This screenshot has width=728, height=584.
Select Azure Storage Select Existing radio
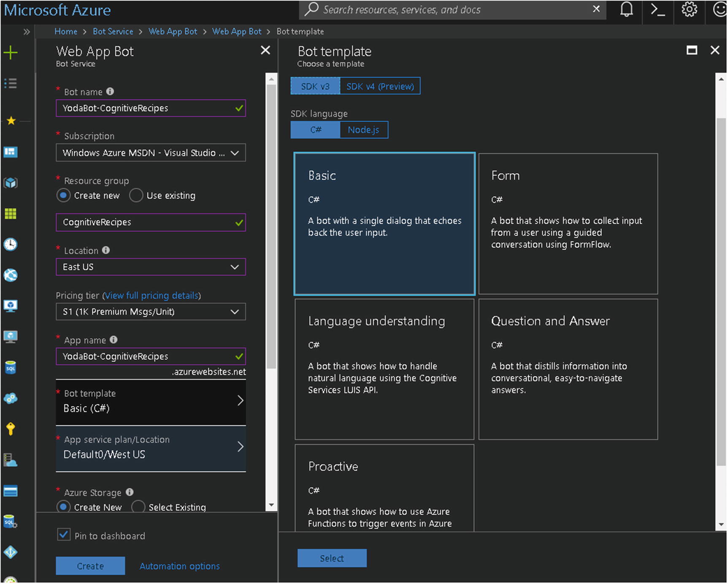click(138, 507)
